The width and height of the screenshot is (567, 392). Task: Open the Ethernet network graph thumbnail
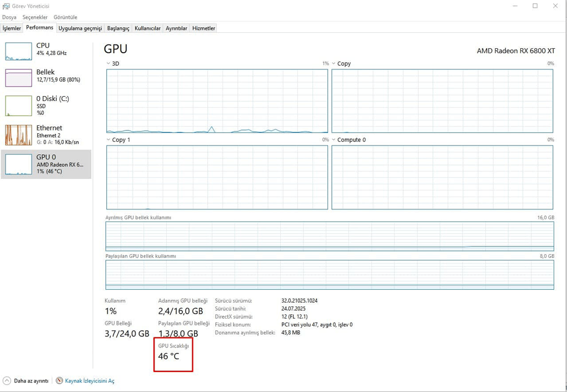[x=18, y=135]
